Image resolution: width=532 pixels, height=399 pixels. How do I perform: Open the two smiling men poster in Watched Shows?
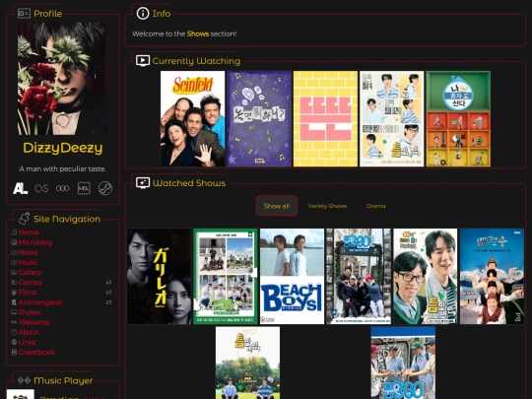click(x=426, y=276)
